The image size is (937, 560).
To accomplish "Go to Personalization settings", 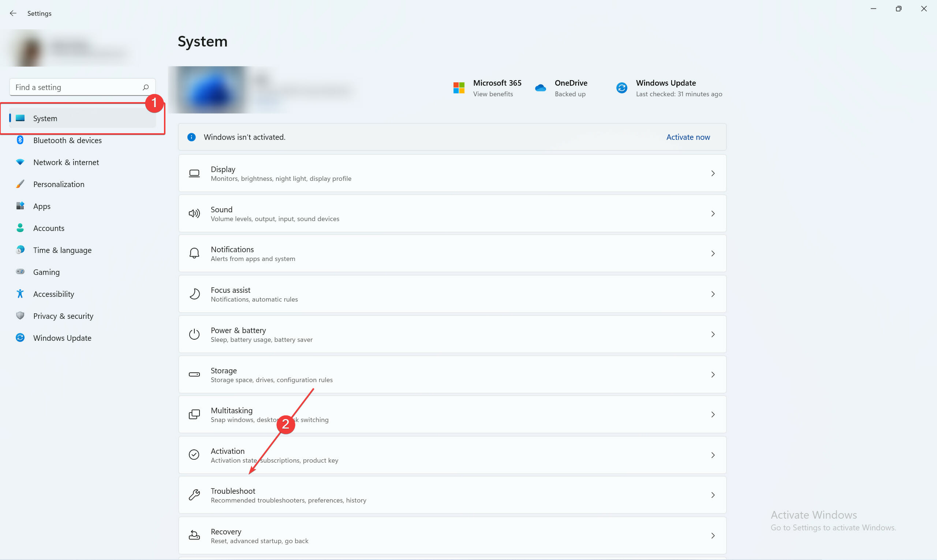I will pyautogui.click(x=82, y=184).
